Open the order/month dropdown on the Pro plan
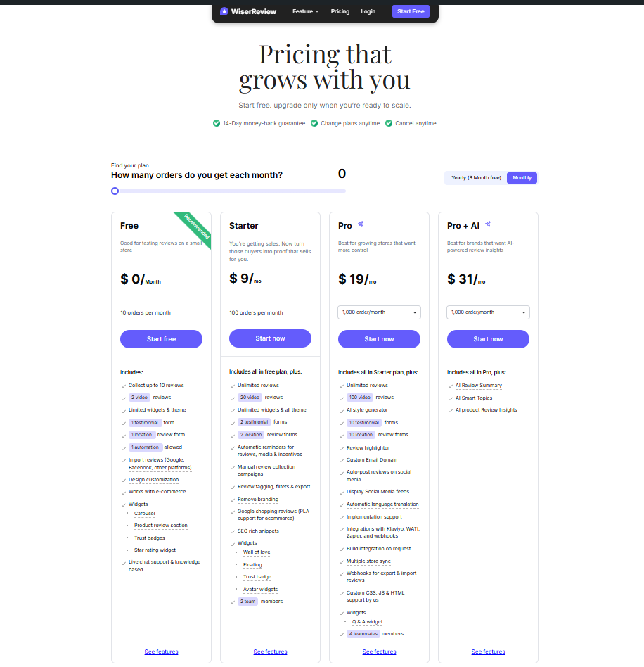Viewport: 644px width, 667px height. click(x=379, y=312)
